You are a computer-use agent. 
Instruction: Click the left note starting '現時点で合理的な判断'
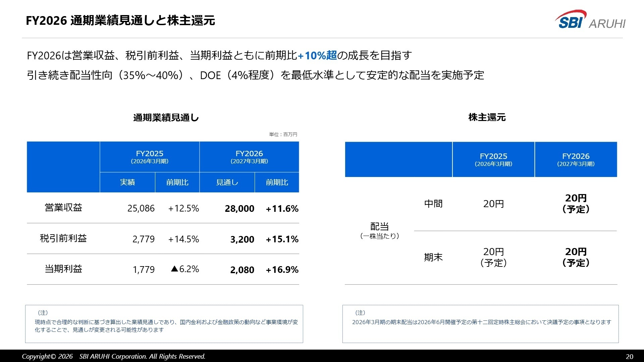tap(166, 326)
